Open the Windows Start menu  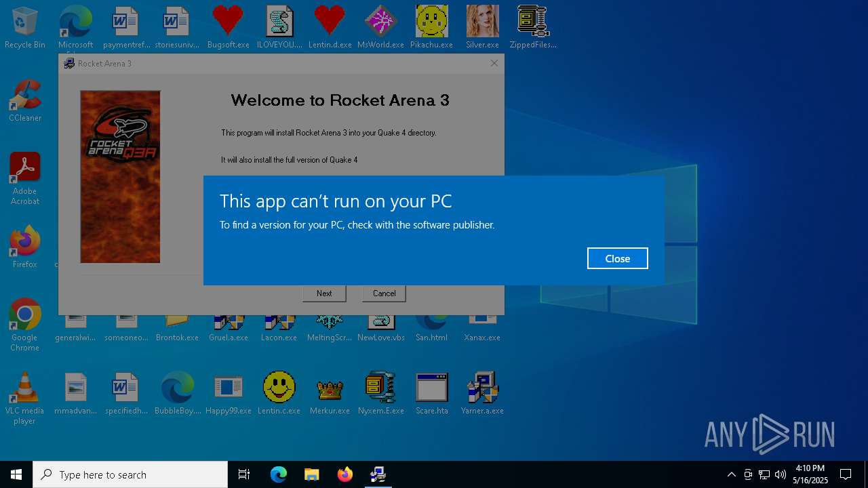pos(16,474)
